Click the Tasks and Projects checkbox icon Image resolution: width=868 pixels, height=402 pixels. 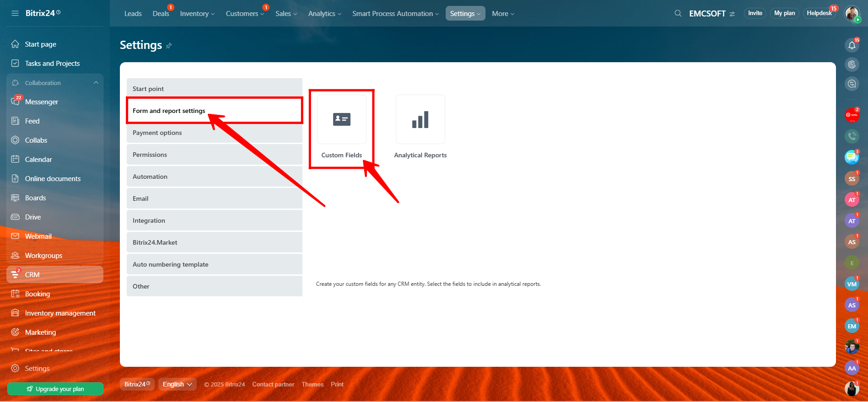pyautogui.click(x=15, y=63)
